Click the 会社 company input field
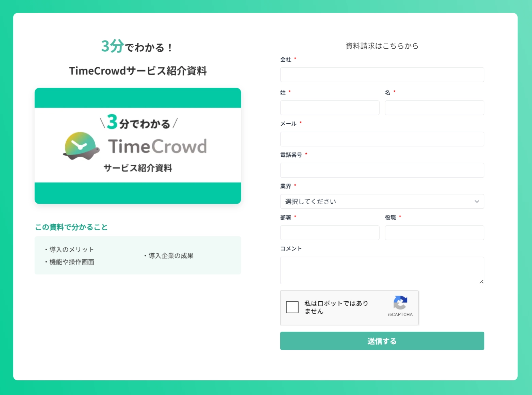The width and height of the screenshot is (532, 395). tap(382, 75)
